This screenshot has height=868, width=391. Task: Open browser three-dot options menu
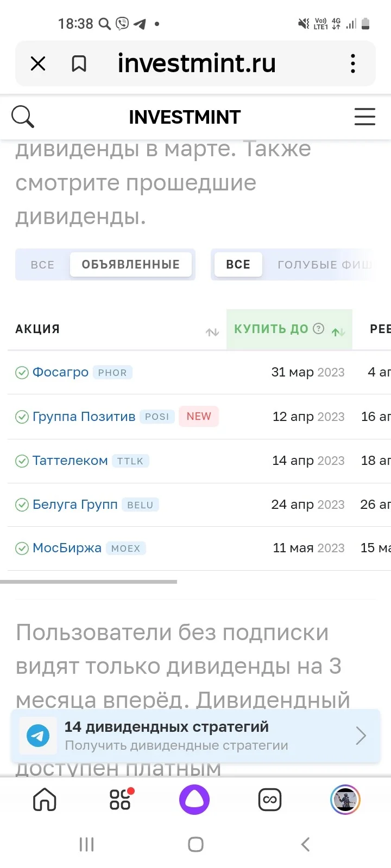pyautogui.click(x=353, y=64)
